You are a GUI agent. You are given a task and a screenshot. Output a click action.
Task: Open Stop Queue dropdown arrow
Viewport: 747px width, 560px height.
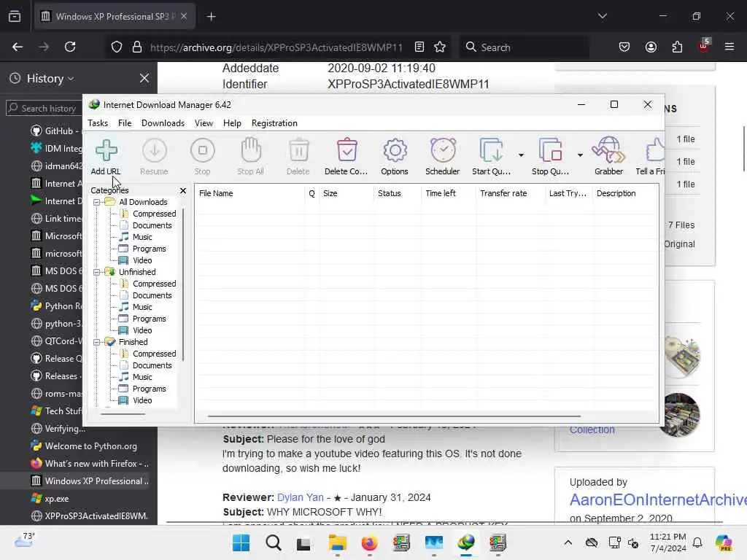[580, 155]
